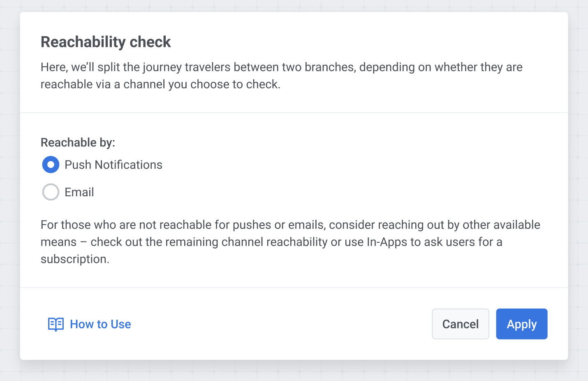588x381 pixels.
Task: Click the "Email" option label text
Action: [79, 192]
